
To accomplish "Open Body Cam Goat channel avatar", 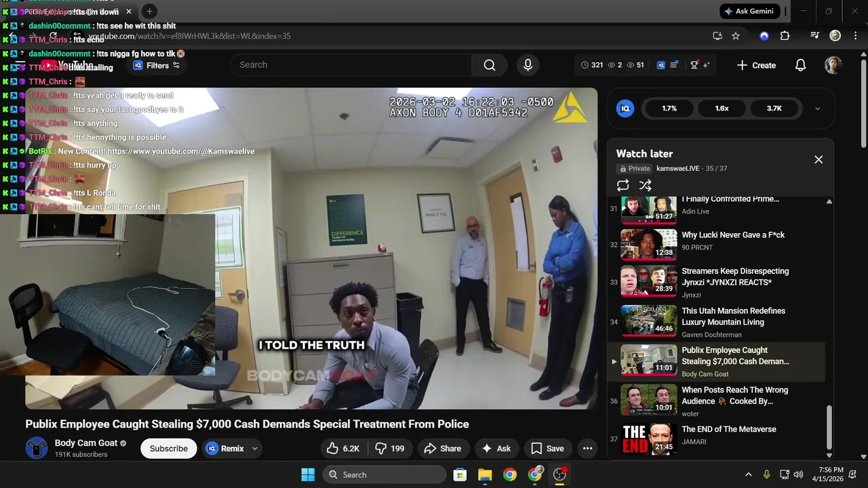I will click(37, 448).
